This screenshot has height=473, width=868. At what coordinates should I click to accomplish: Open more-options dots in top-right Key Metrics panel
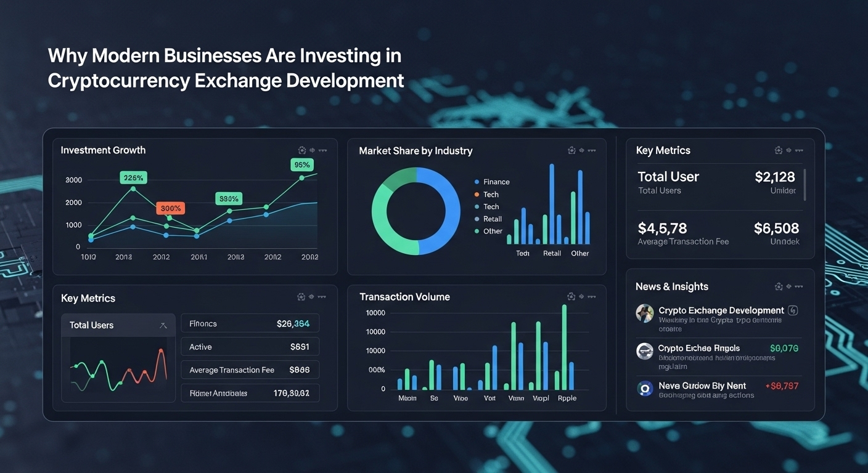[x=800, y=150]
